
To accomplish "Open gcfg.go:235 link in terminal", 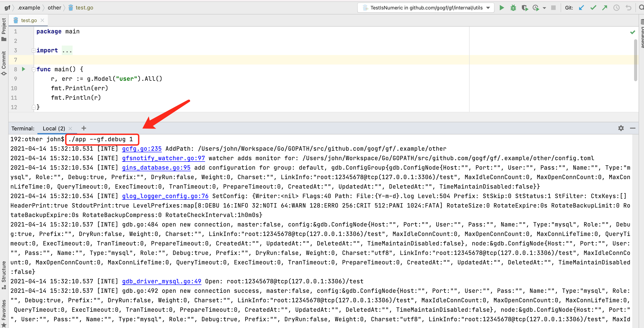I will coord(142,149).
